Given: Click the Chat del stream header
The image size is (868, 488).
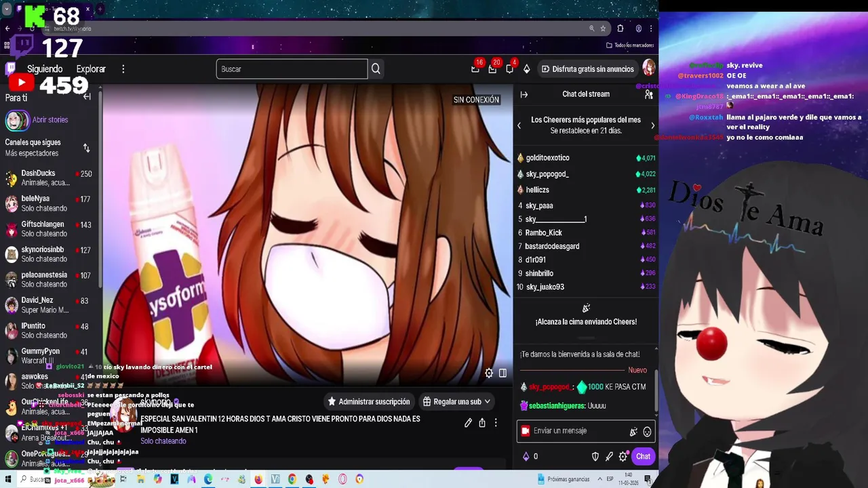Looking at the screenshot, I should point(586,94).
